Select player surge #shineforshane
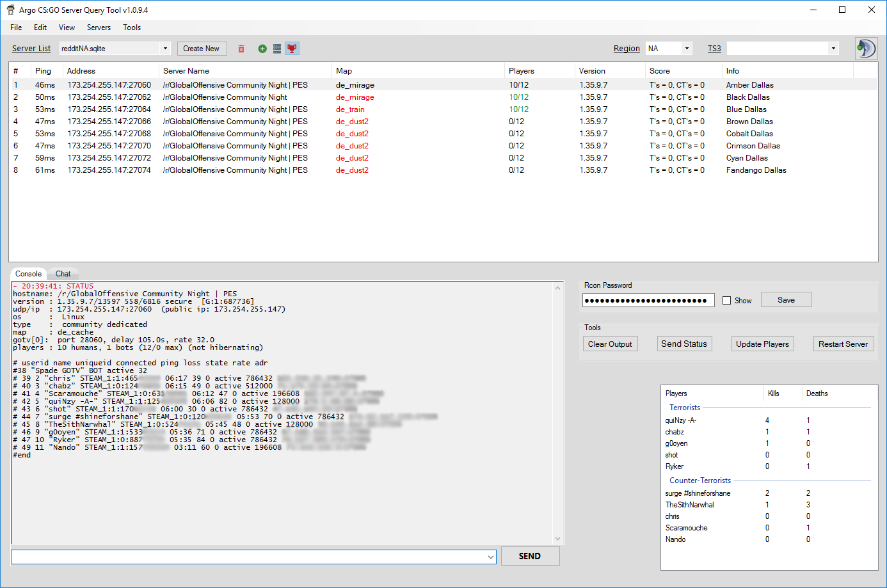887x588 pixels. pyautogui.click(x=698, y=493)
